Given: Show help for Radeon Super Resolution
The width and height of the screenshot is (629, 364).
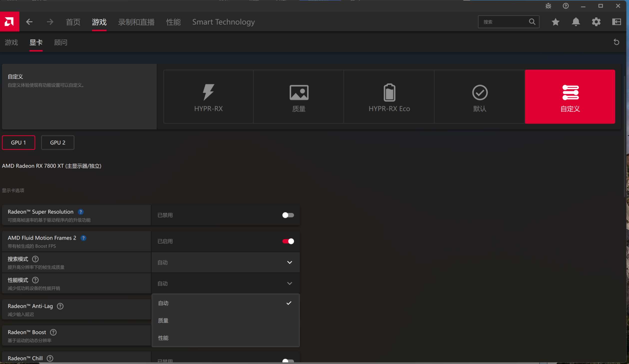Looking at the screenshot, I should click(80, 212).
